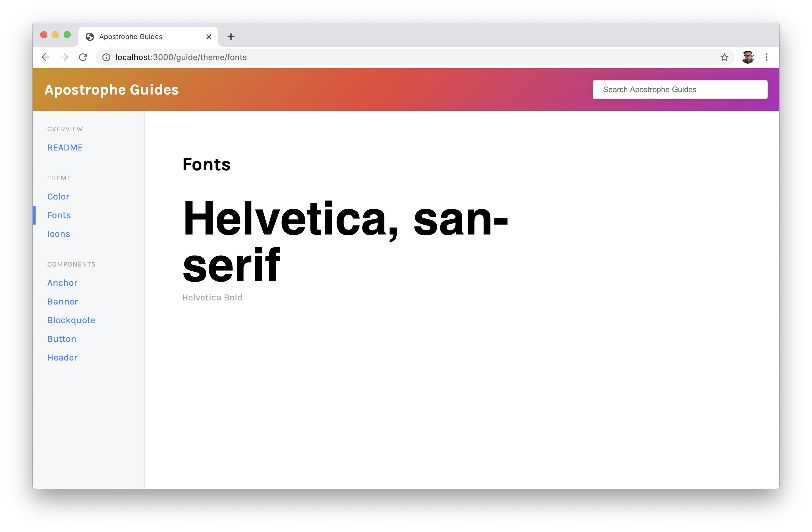Close the Apostrophe Guides tab
The height and width of the screenshot is (532, 812).
pyautogui.click(x=209, y=37)
